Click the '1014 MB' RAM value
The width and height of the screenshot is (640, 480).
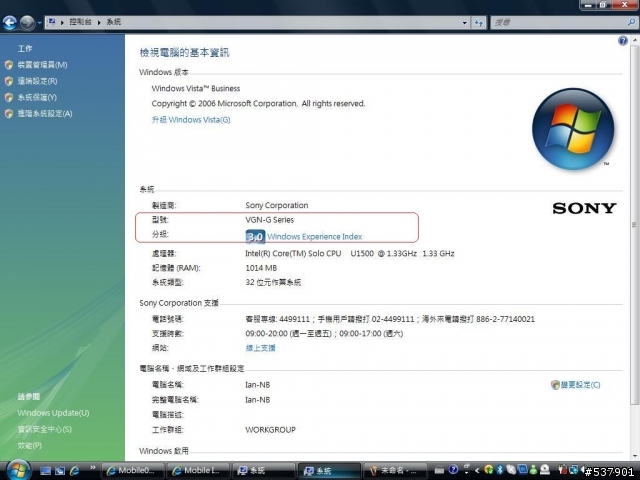(261, 268)
